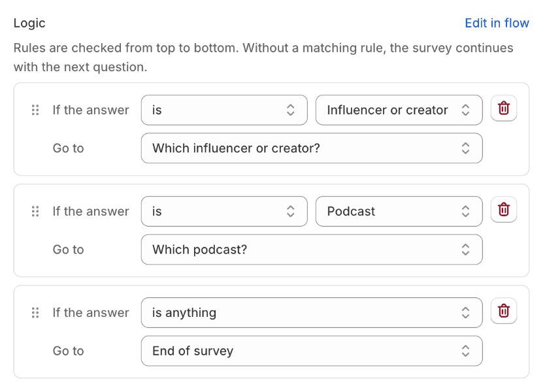545x392 pixels.
Task: Delete the Influencer or creator rule
Action: 504,108
